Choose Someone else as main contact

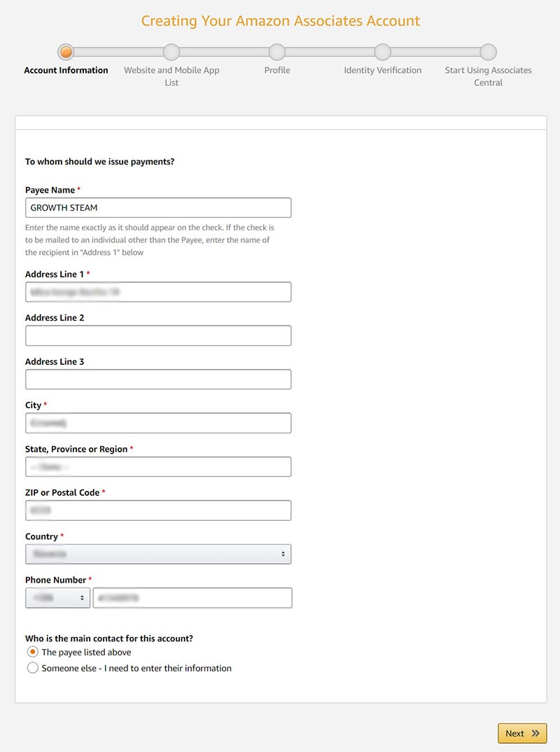pos(31,668)
